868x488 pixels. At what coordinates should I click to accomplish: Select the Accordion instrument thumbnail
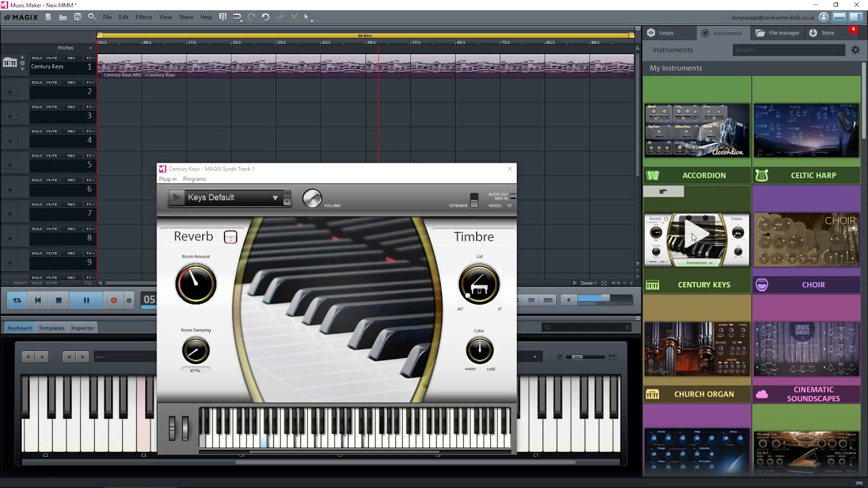[x=697, y=131]
